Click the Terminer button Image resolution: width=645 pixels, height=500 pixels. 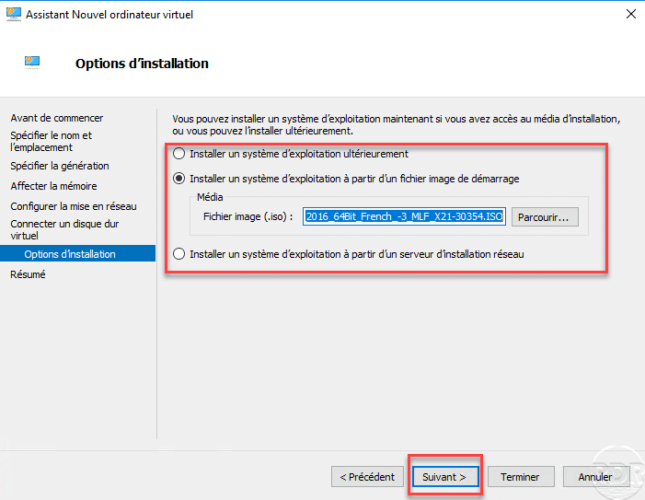521,477
